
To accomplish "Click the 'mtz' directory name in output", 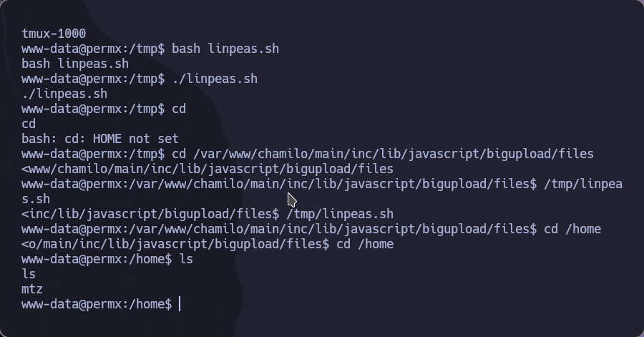I will [x=32, y=289].
